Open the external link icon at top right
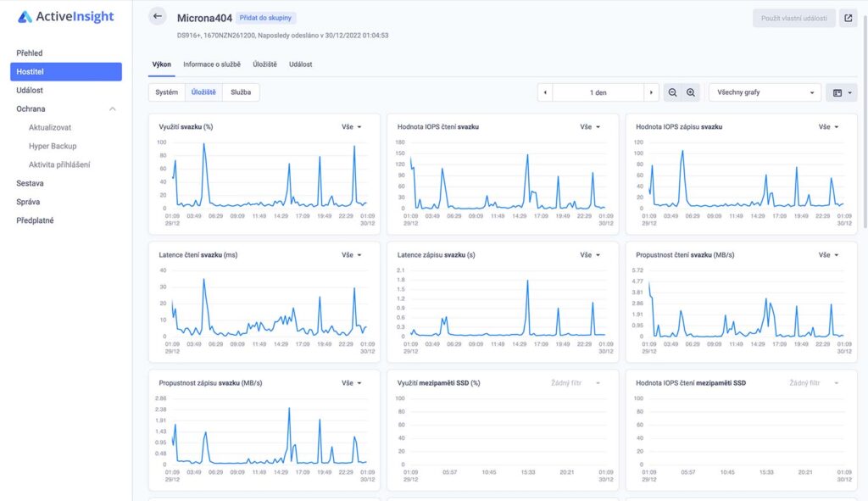The width and height of the screenshot is (868, 501). click(848, 18)
